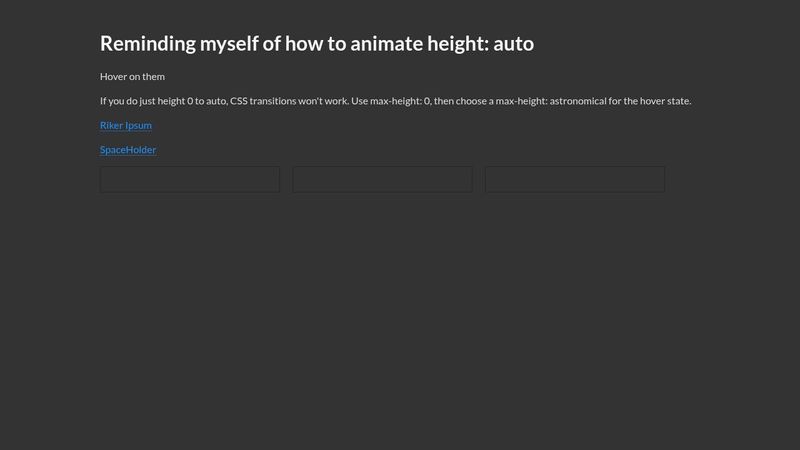Click the 'Reminding myself' page heading
This screenshot has height=450, width=800.
pyautogui.click(x=317, y=44)
